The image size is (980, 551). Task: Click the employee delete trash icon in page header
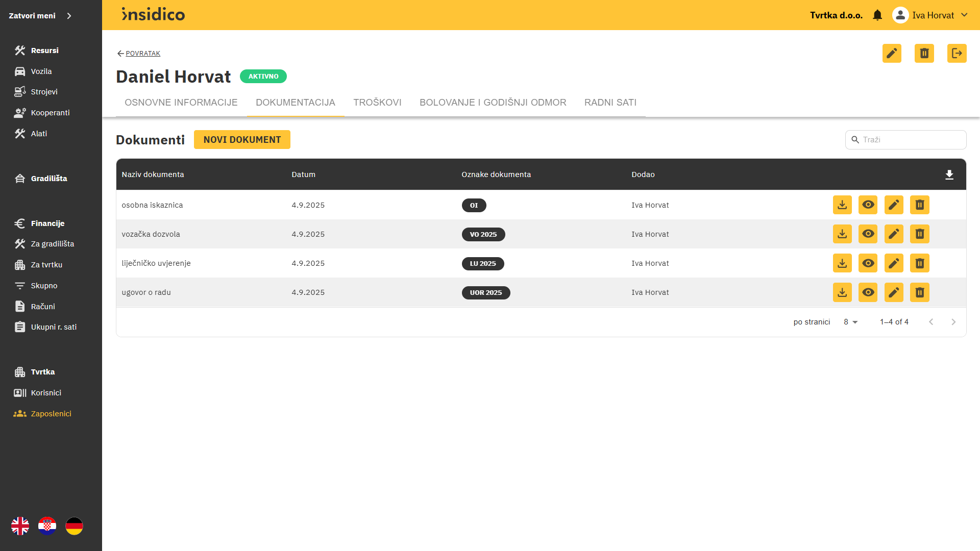point(924,53)
